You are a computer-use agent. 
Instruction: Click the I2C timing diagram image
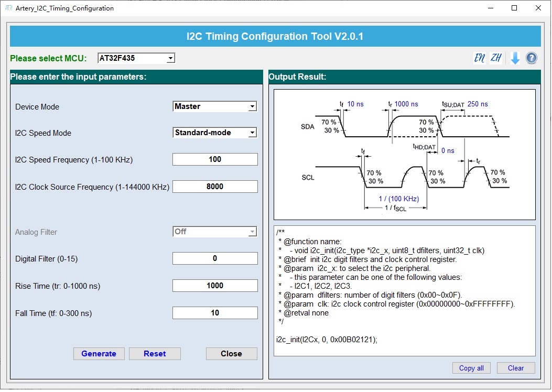pos(405,155)
